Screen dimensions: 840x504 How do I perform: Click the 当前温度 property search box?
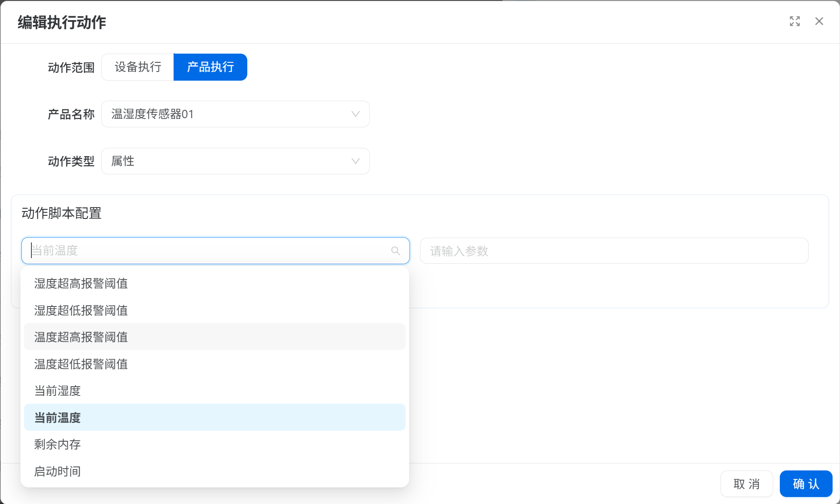pyautogui.click(x=209, y=251)
